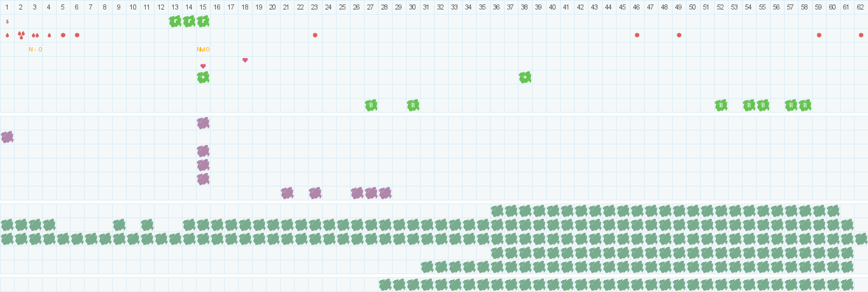Image resolution: width=868 pixels, height=292 pixels.
Task: Select the red dot on day 49
Action: [x=679, y=35]
